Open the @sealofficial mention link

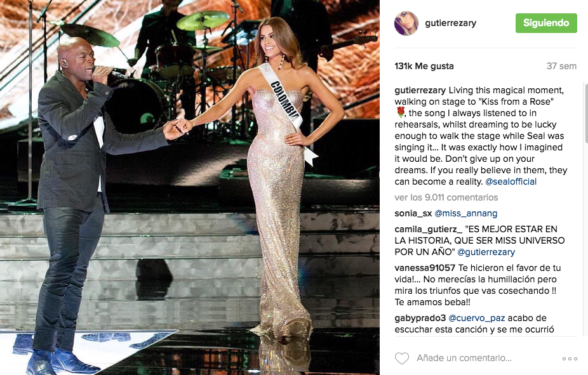[511, 181]
